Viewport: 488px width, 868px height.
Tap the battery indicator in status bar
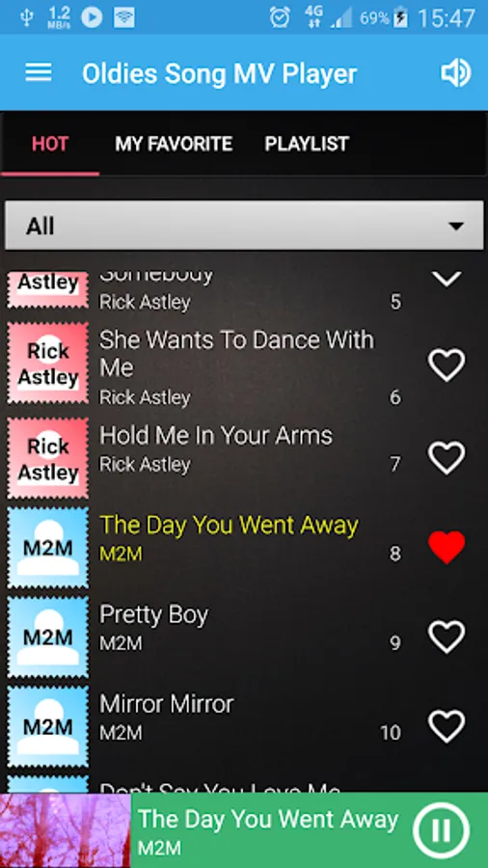click(x=400, y=18)
